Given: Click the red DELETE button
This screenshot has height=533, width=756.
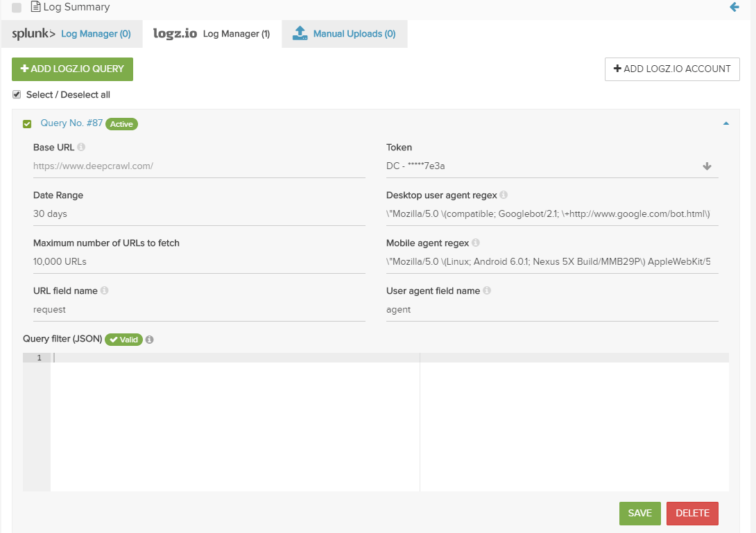Looking at the screenshot, I should point(692,513).
